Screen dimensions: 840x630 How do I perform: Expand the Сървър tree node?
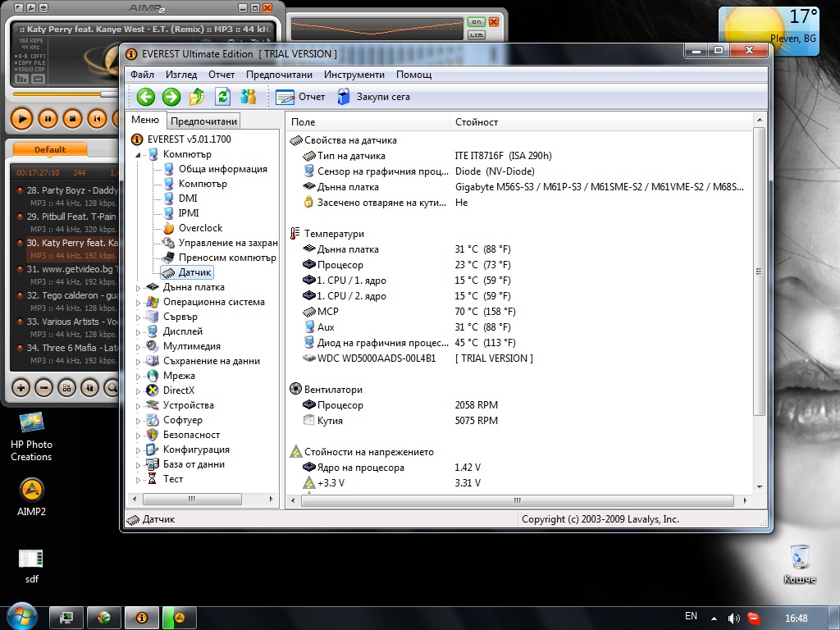point(138,317)
